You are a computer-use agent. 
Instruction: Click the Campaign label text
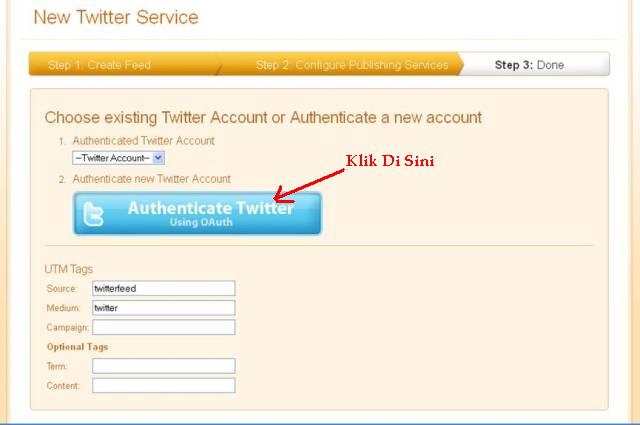(67, 327)
